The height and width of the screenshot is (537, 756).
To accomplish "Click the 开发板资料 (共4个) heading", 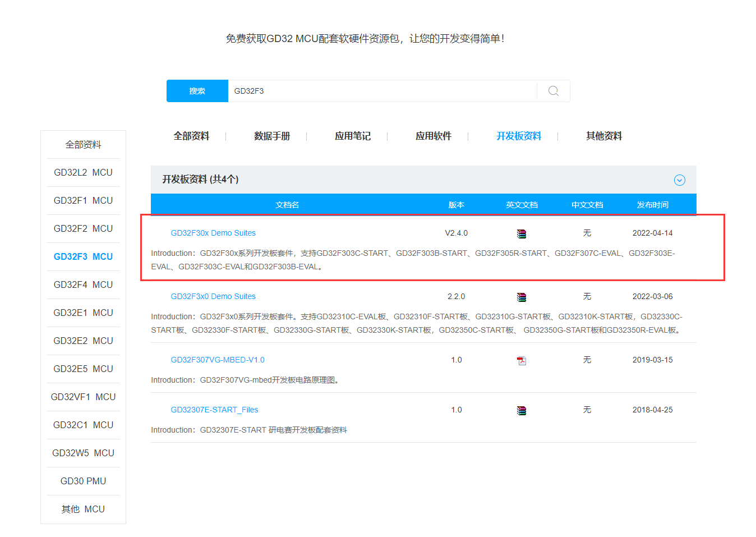I will [x=200, y=180].
